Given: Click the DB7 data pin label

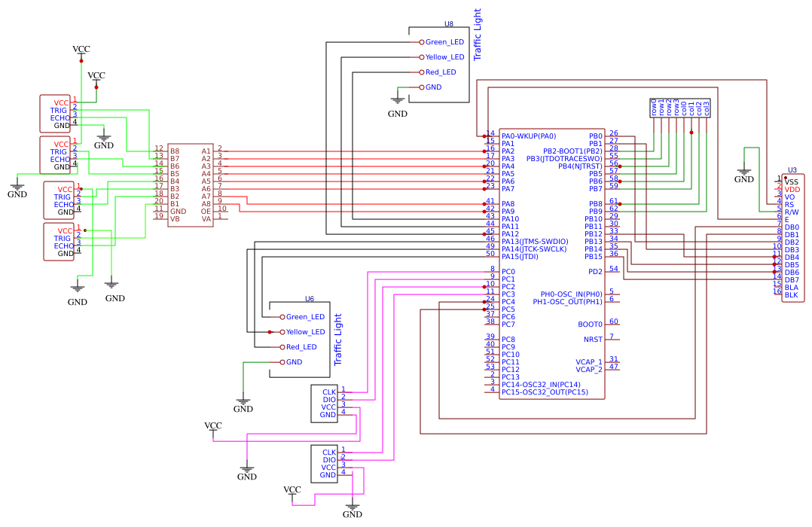Looking at the screenshot, I should point(792,280).
